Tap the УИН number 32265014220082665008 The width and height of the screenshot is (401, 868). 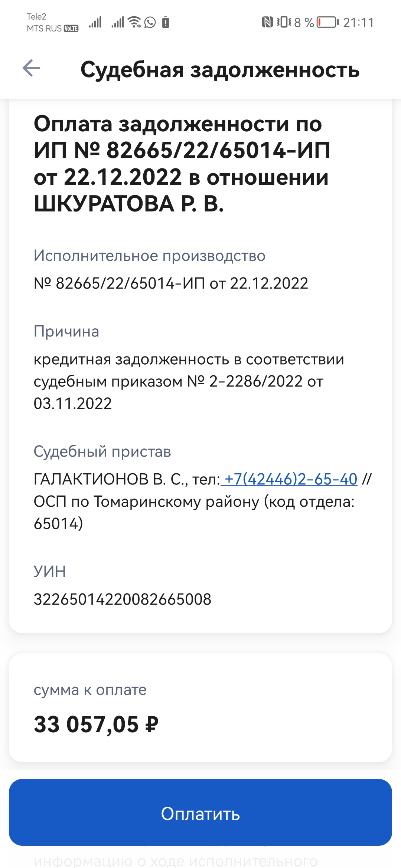123,599
